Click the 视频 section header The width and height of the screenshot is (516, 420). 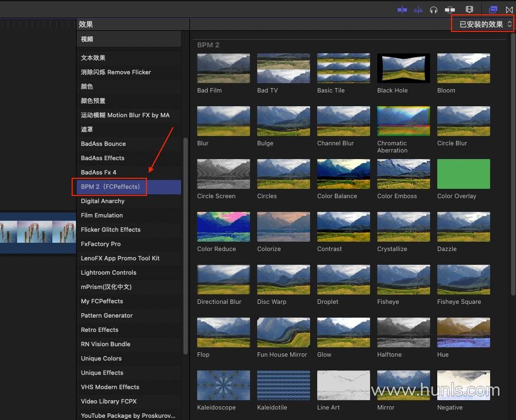pyautogui.click(x=87, y=39)
